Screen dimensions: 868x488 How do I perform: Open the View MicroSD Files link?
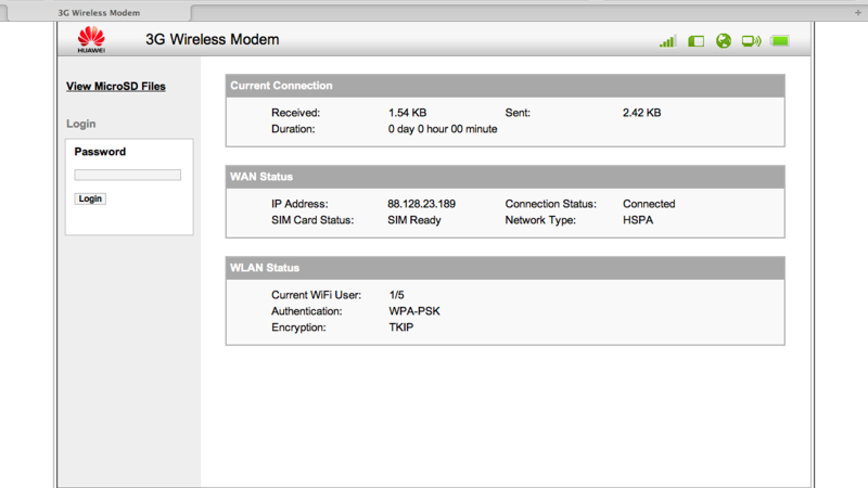pyautogui.click(x=116, y=86)
